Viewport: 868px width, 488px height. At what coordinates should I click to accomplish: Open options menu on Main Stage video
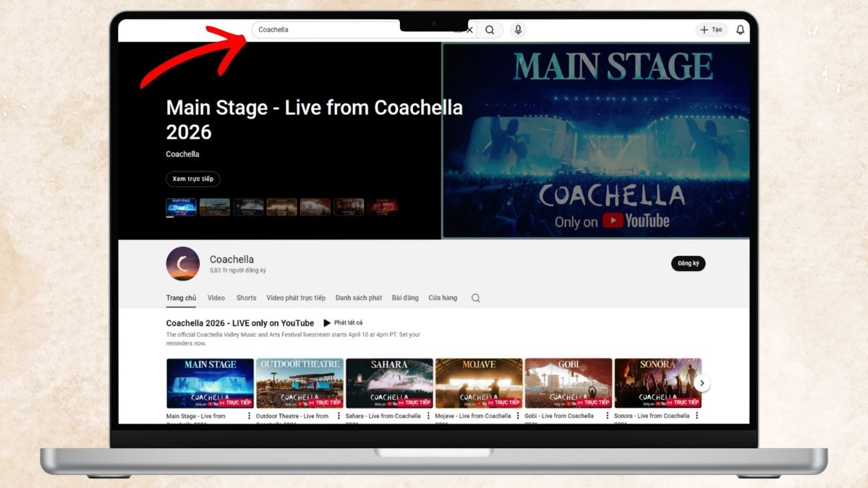click(249, 414)
